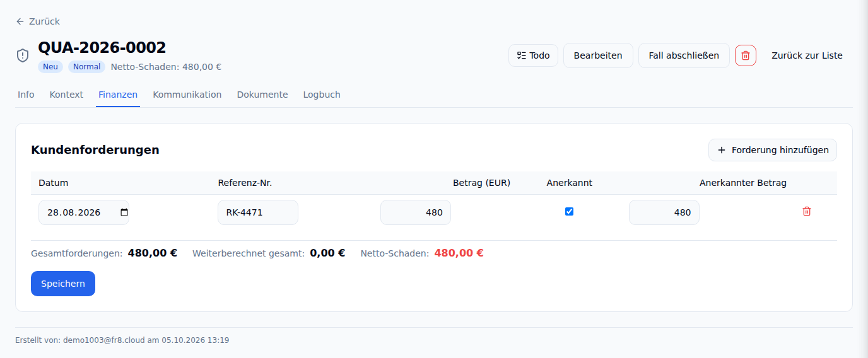Click the Referenz-Nr. field RK-4471

coord(258,212)
